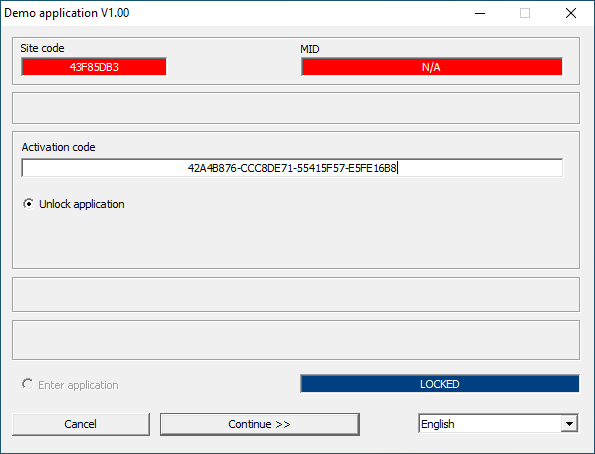
Task: Open the English language dropdown
Action: pos(498,424)
